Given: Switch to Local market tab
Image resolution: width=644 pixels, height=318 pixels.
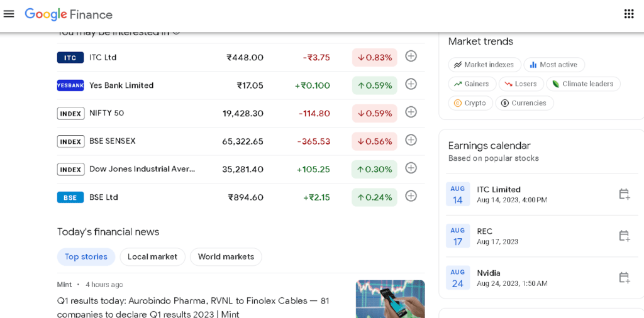Looking at the screenshot, I should [x=152, y=257].
